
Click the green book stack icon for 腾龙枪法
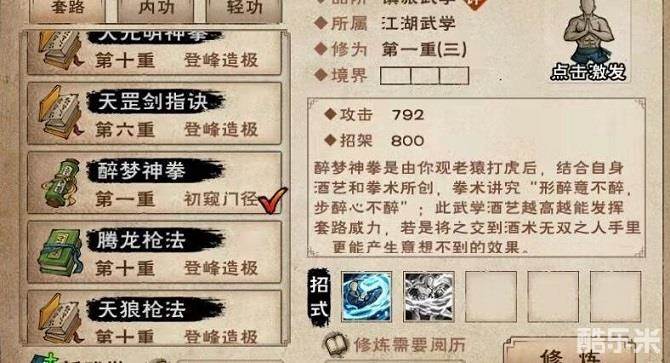tap(59, 253)
